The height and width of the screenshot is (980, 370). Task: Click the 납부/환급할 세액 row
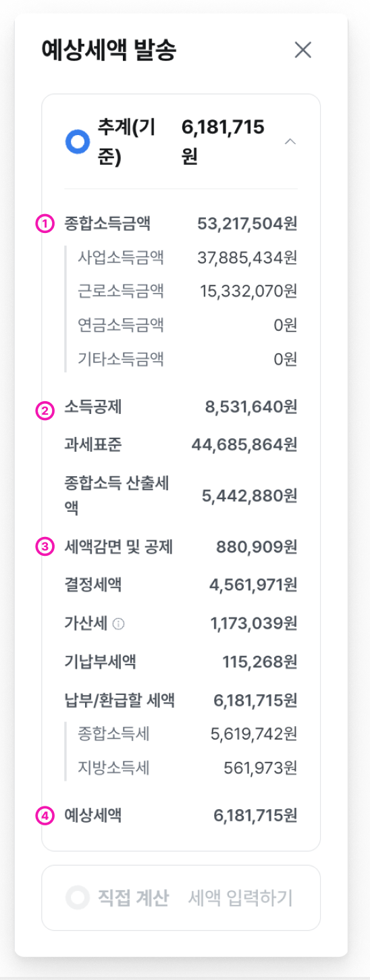click(181, 700)
